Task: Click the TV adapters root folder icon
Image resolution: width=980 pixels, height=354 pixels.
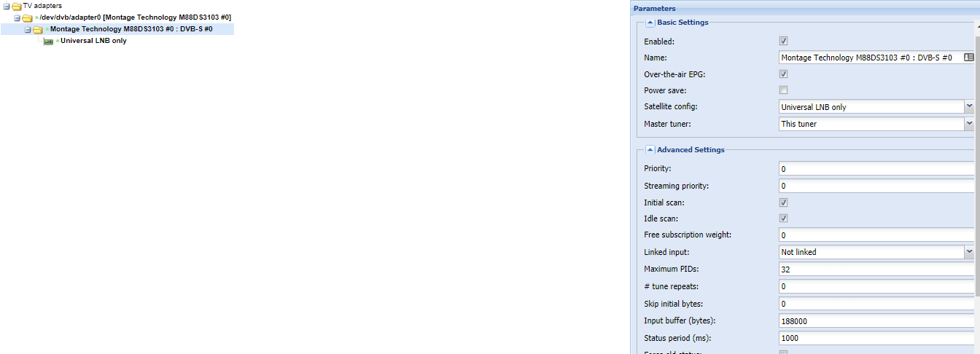Action: [x=16, y=7]
